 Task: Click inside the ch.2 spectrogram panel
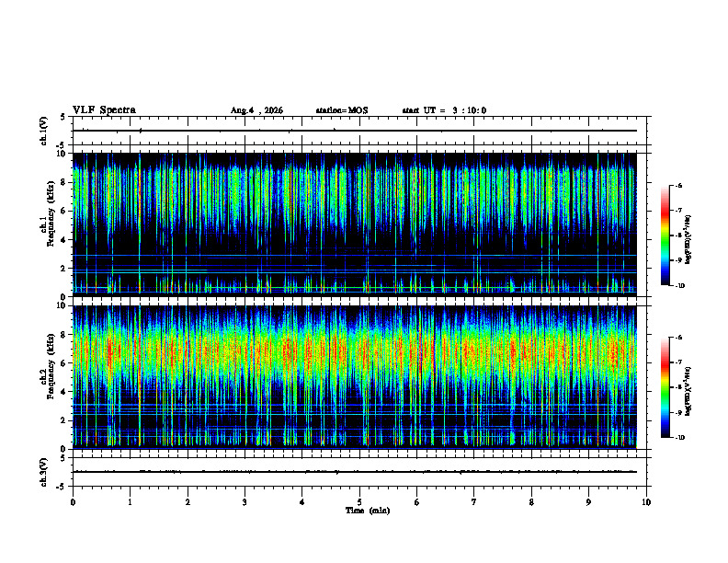coord(355,377)
